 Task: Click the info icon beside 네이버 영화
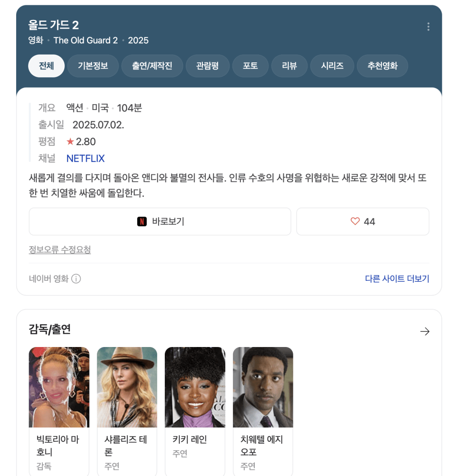click(x=76, y=279)
